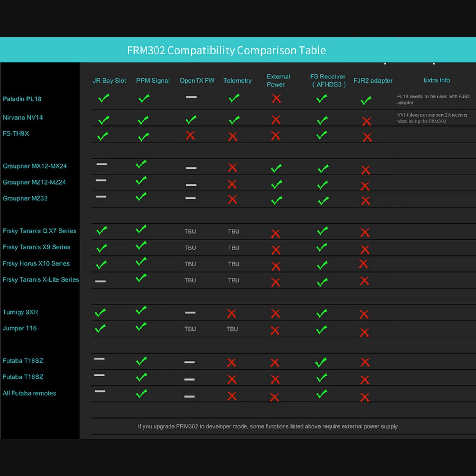Click the Frsky Horus X10 JR Bay Slot checkmark

point(102,265)
